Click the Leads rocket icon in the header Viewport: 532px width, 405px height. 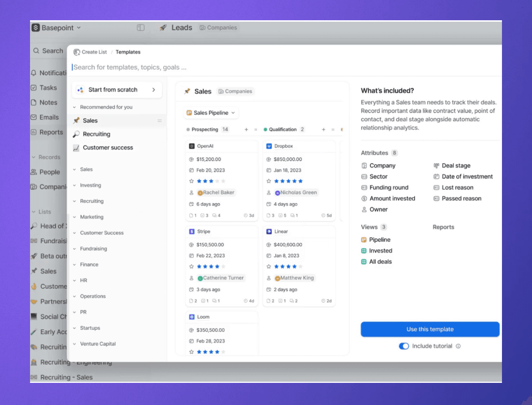pyautogui.click(x=163, y=27)
